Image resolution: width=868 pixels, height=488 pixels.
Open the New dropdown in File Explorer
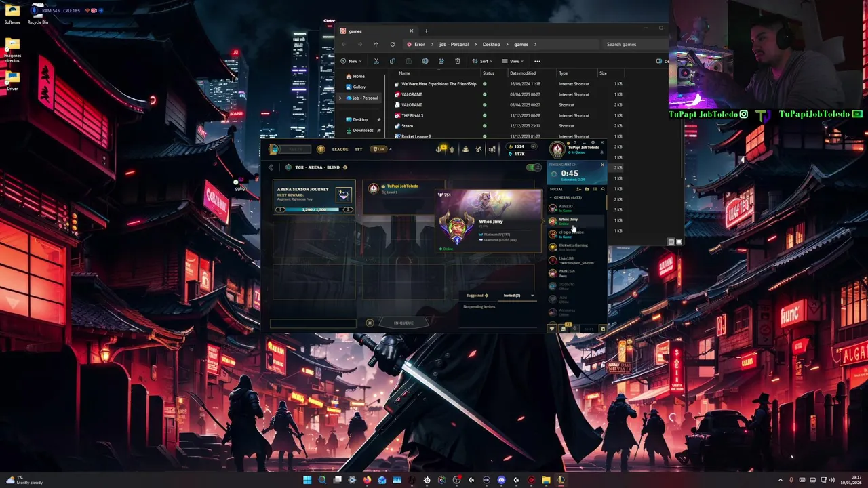click(x=351, y=61)
